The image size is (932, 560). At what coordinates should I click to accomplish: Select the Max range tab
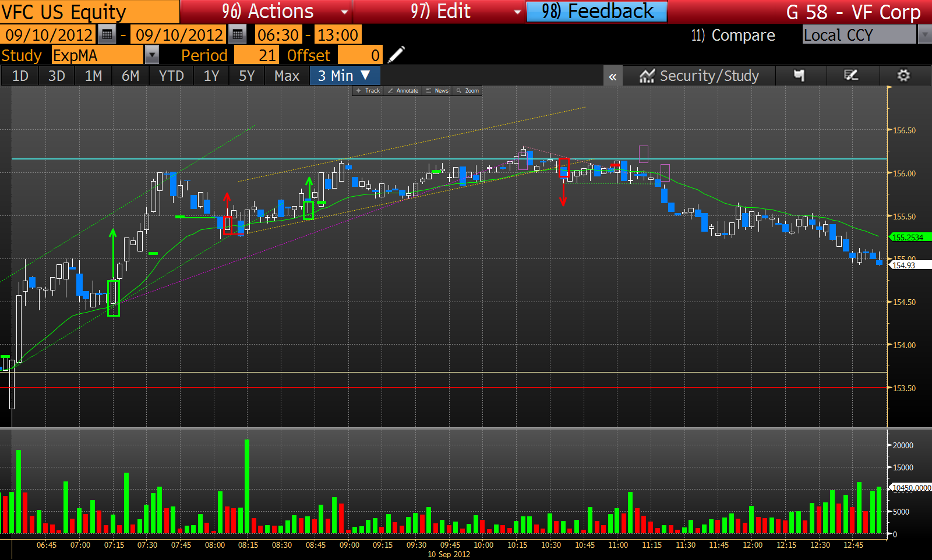tap(287, 76)
